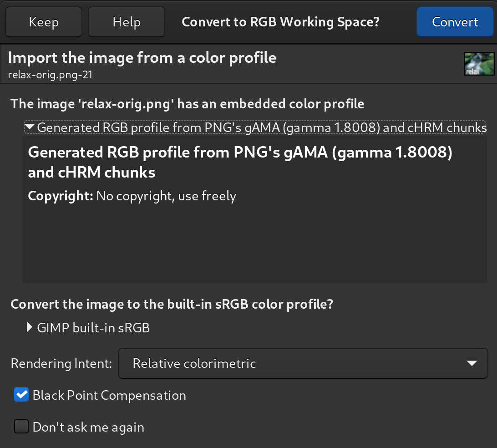Open Help for the color conversion dialog
Screen dimensions: 497x448
point(126,21)
